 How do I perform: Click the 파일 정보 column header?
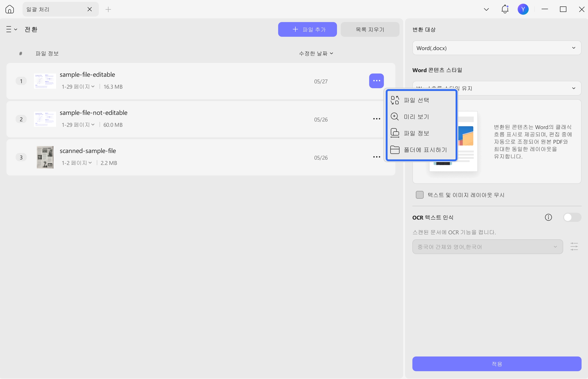point(47,53)
